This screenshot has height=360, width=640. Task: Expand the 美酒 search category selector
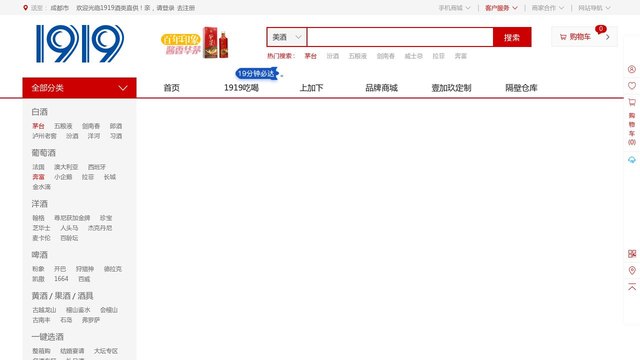pos(287,37)
